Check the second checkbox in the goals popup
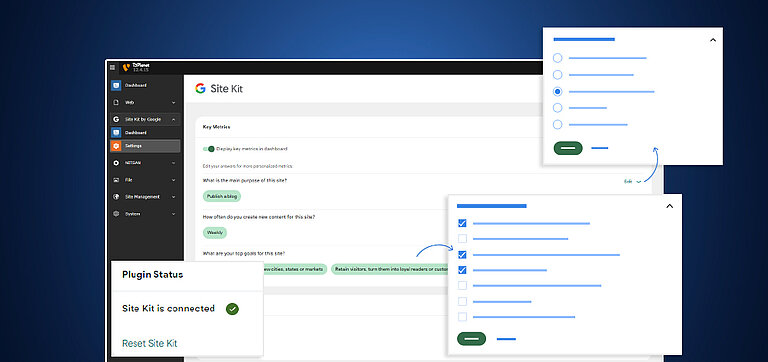 click(x=462, y=239)
